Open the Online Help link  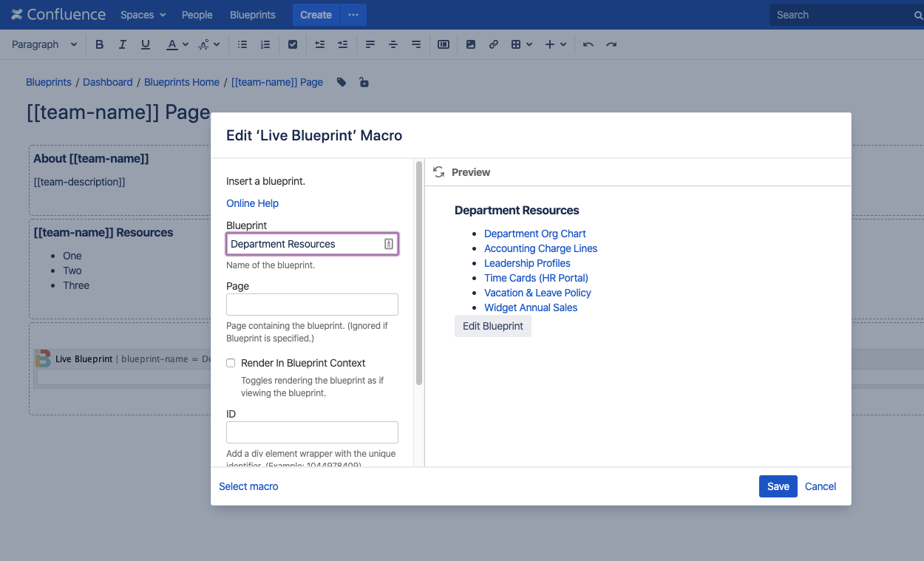(253, 203)
